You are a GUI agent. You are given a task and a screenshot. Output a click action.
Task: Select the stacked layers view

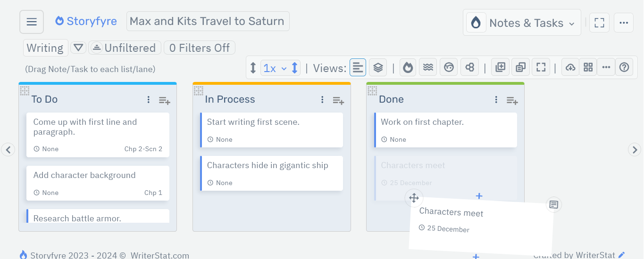click(378, 67)
